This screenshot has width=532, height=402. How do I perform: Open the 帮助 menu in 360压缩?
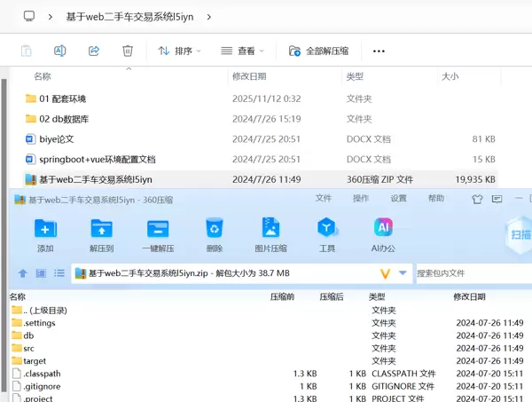coord(436,198)
